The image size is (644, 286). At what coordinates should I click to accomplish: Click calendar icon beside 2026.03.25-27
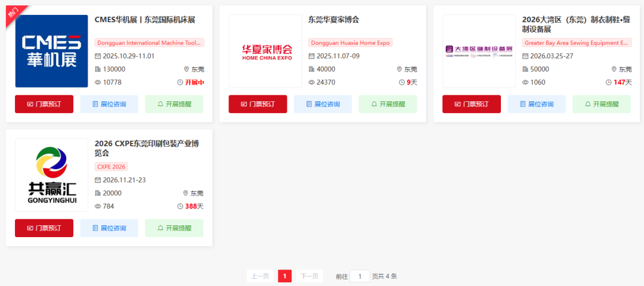click(525, 56)
